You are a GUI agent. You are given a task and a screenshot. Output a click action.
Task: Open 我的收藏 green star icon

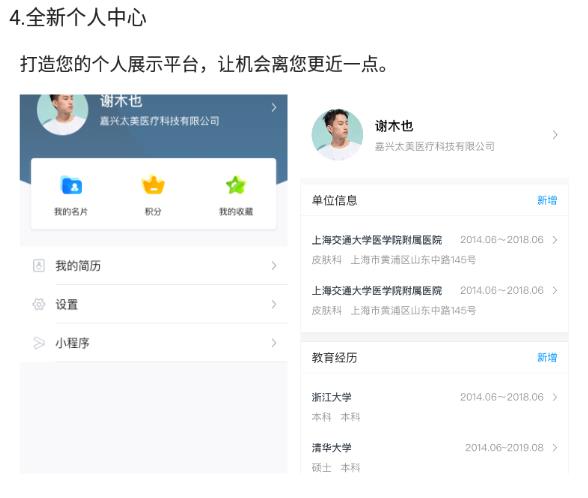[x=236, y=185]
